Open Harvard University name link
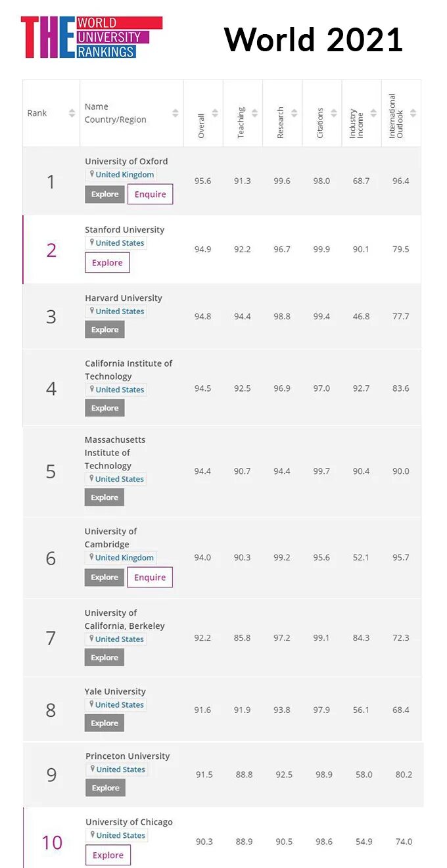This screenshot has width=447, height=868. click(x=123, y=298)
